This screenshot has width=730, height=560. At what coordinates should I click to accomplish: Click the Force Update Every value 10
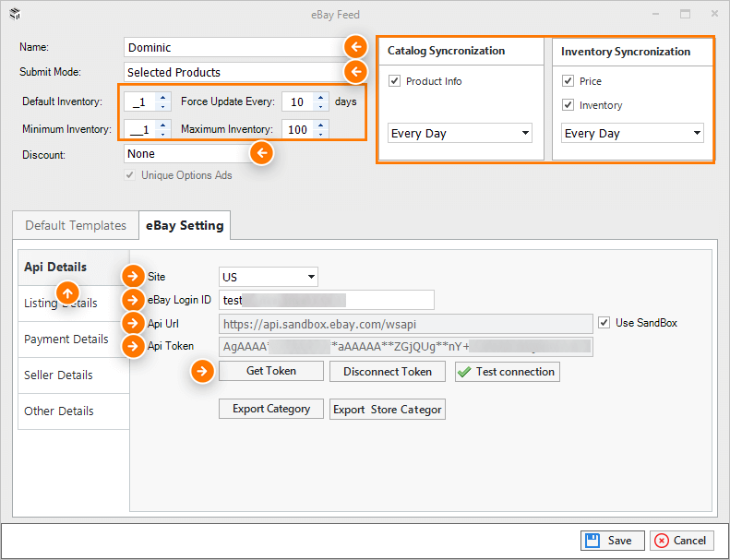(298, 102)
